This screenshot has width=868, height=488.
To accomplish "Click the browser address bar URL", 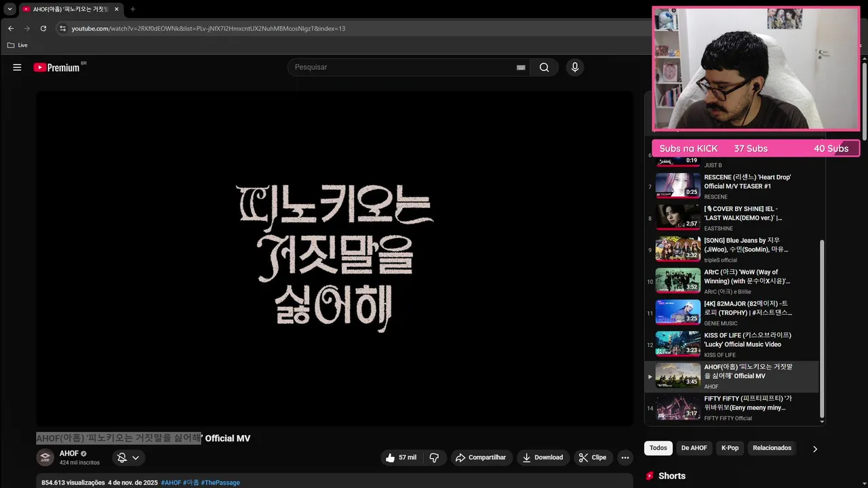I will (x=208, y=28).
